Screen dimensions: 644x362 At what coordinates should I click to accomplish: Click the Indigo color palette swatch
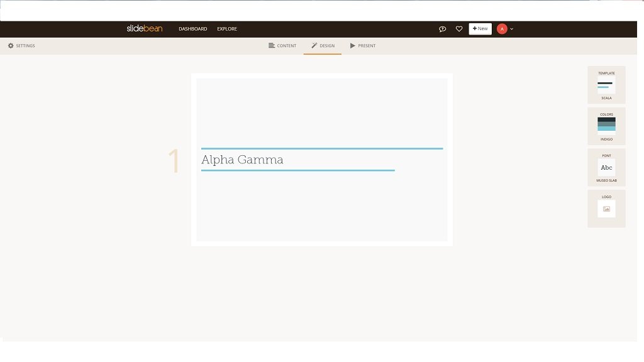point(606,124)
